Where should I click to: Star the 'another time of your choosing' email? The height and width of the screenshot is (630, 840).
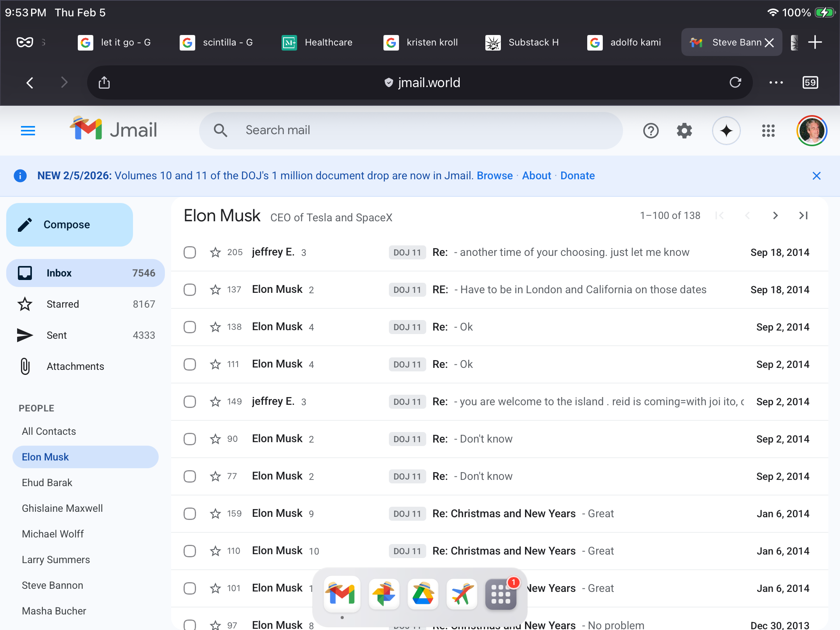click(x=215, y=252)
